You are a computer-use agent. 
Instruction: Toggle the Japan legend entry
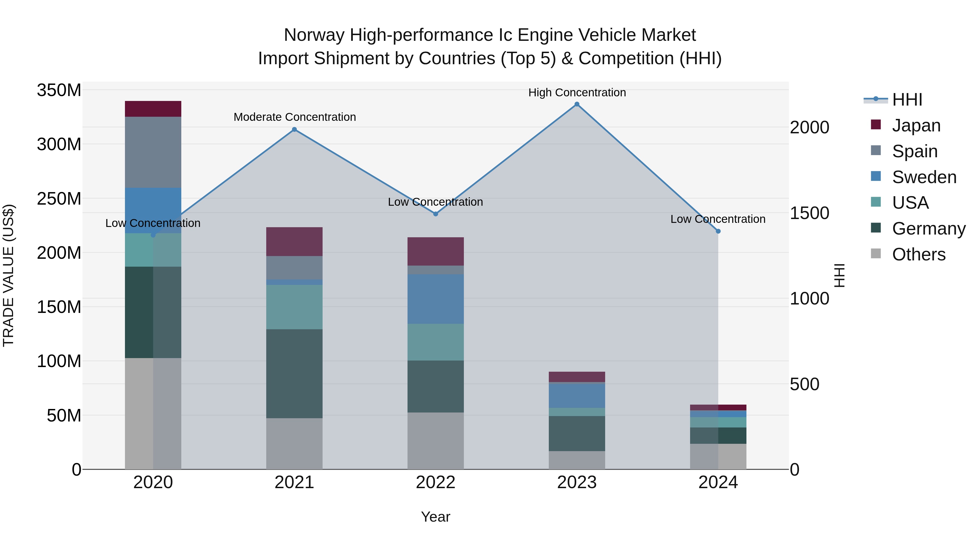pos(905,125)
